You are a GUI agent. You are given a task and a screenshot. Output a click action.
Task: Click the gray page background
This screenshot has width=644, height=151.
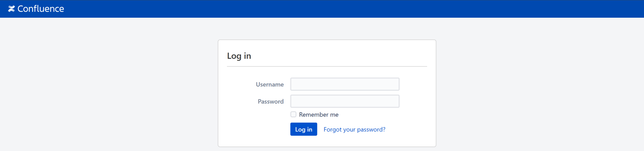101,88
